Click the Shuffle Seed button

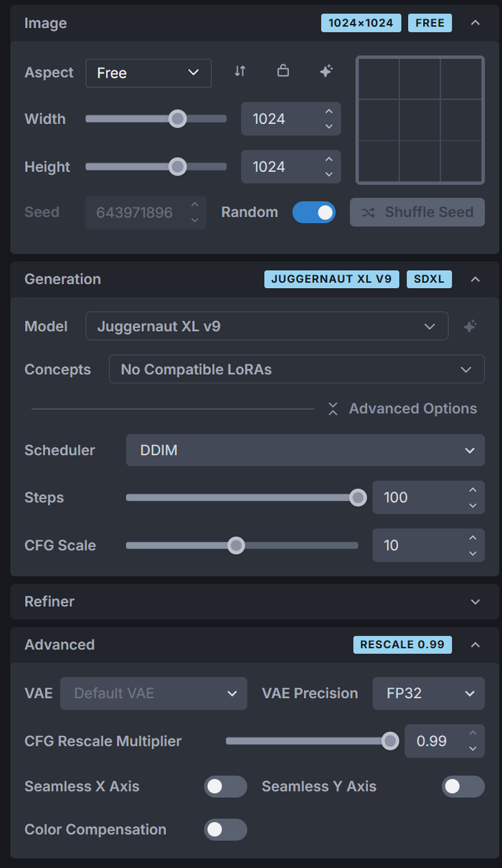click(417, 213)
